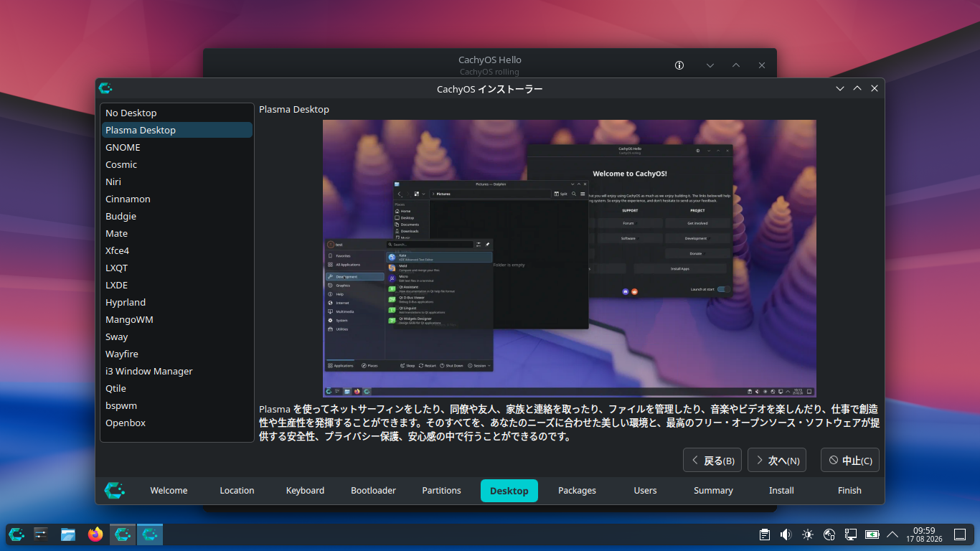Click the taskbar icon left of file manager
Viewport: 980px width, 551px height.
[41, 534]
